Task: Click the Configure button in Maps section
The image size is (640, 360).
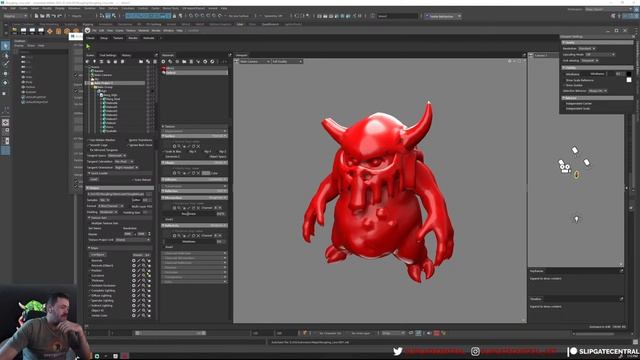Action: pos(98,255)
